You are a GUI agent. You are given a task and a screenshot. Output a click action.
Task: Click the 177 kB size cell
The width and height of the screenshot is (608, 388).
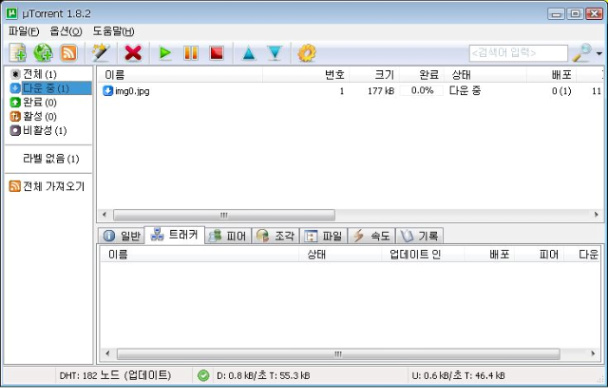(381, 91)
